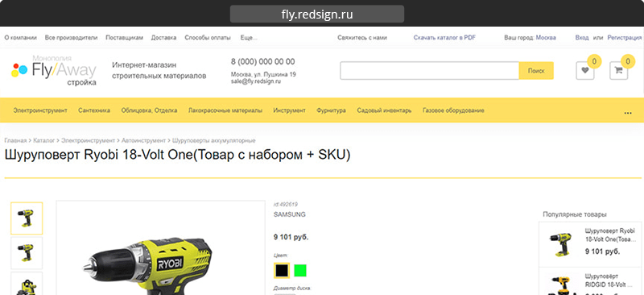Open popular product Ryobi drill image
Image resolution: width=644 pixels, height=295 pixels.
coord(560,244)
